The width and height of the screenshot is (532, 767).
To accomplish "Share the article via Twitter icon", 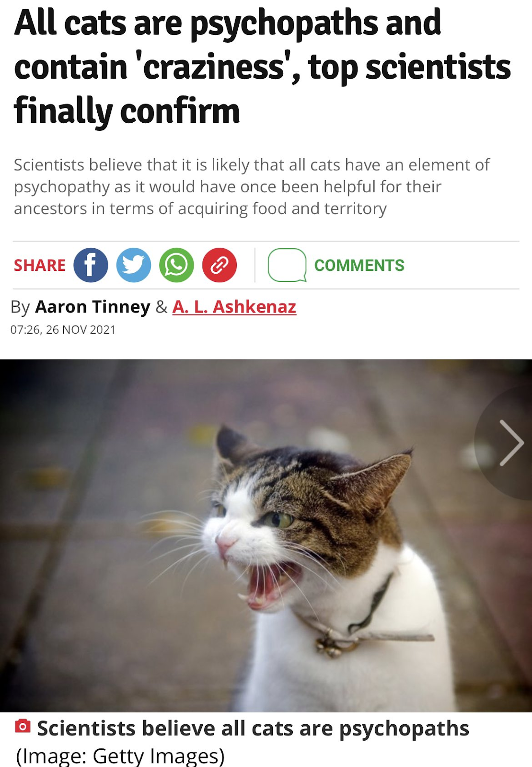I will point(134,265).
